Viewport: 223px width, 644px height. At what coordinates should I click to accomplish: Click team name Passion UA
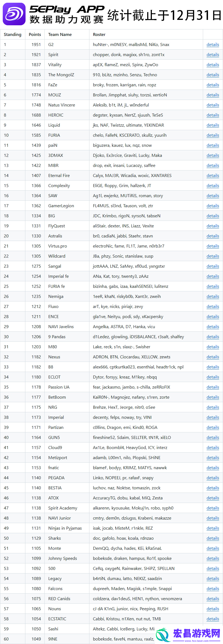(x=59, y=387)
